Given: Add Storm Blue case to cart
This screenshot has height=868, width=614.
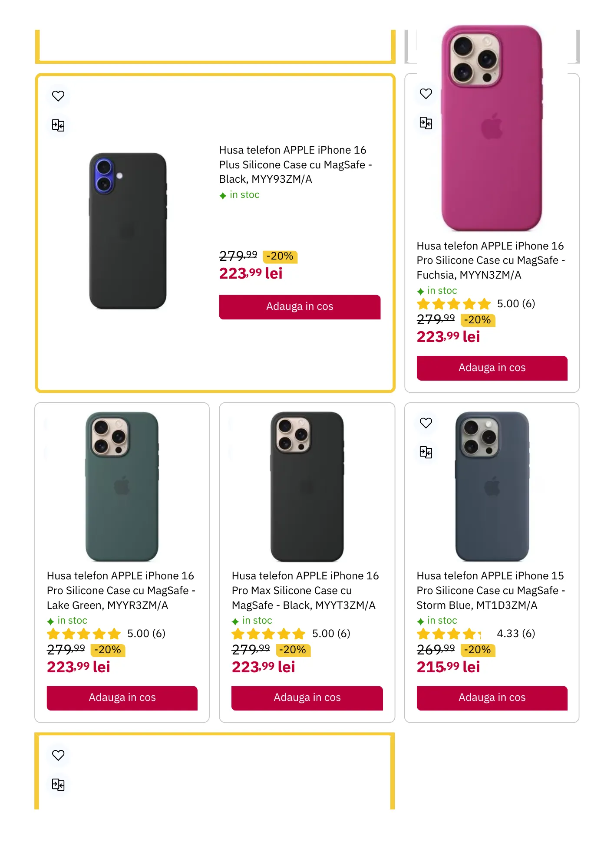Looking at the screenshot, I should pos(492,698).
